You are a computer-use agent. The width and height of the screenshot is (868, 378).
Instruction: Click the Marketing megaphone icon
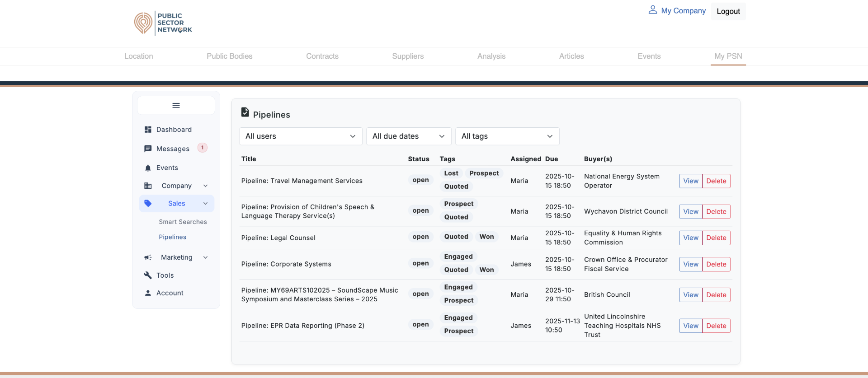[x=148, y=257]
